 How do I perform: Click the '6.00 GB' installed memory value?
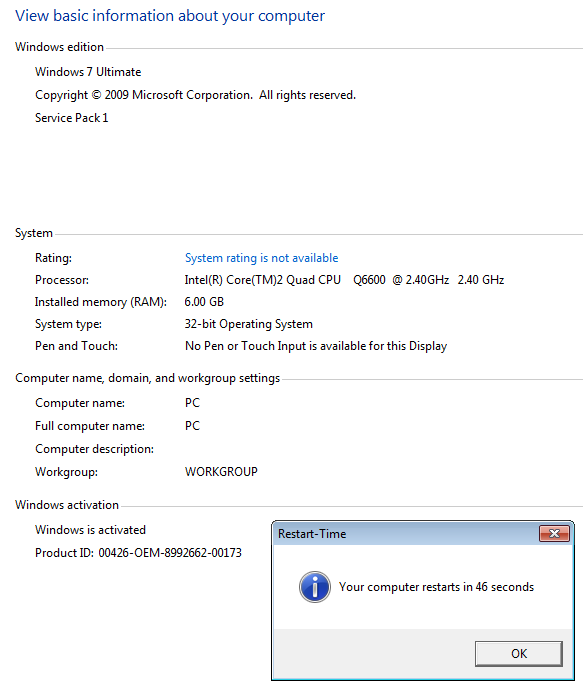coord(204,302)
